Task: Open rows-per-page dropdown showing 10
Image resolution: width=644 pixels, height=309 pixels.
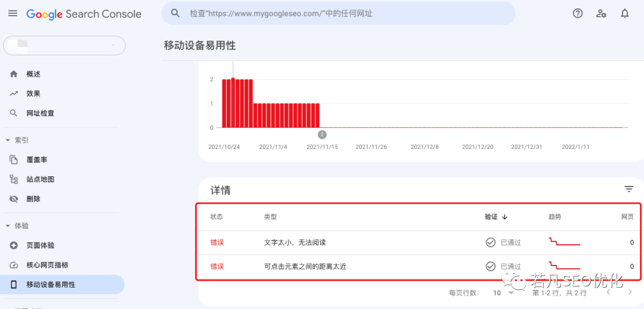Action: pyautogui.click(x=503, y=292)
